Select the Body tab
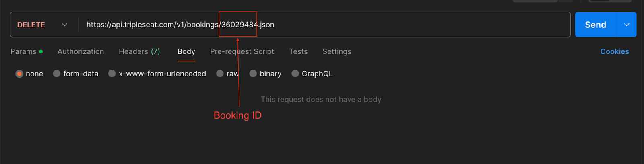Image resolution: width=644 pixels, height=164 pixels. (x=186, y=51)
